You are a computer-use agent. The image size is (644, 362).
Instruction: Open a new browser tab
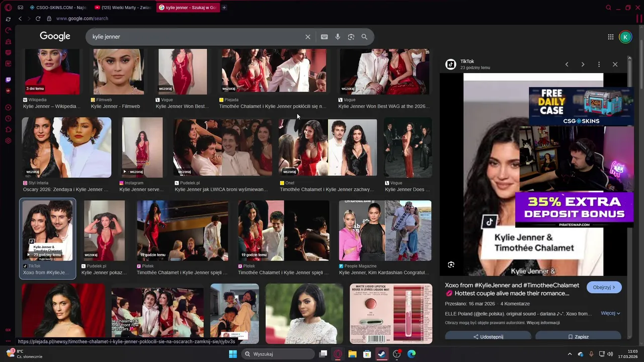tap(224, 8)
